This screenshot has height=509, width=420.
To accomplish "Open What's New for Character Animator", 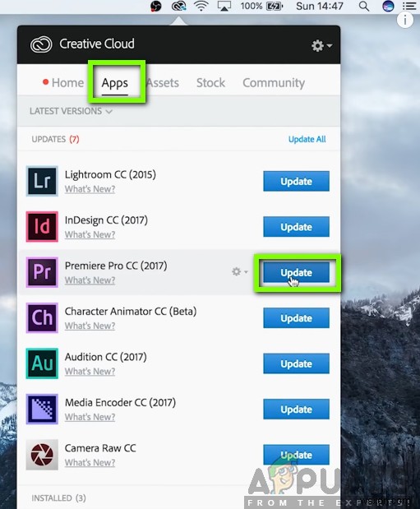I will click(x=90, y=326).
